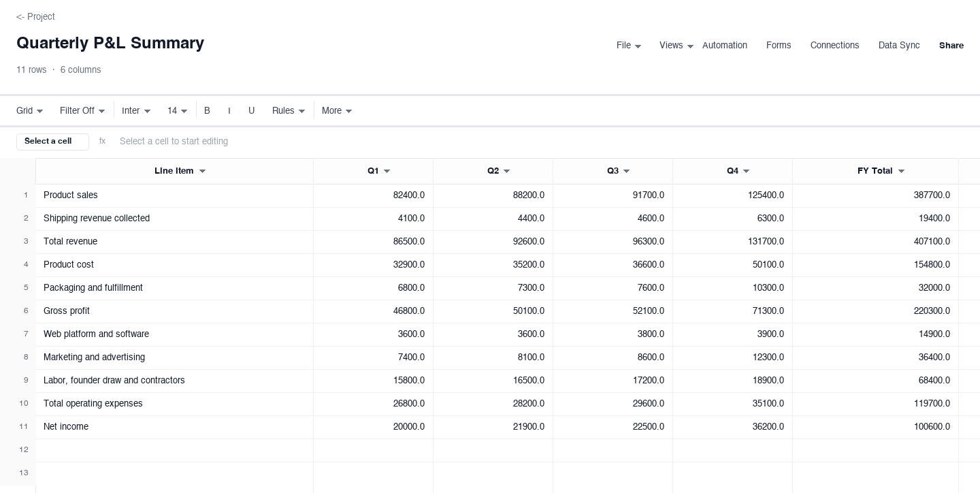This screenshot has width=980, height=493.
Task: Click the Select a cell name box
Action: [52, 142]
